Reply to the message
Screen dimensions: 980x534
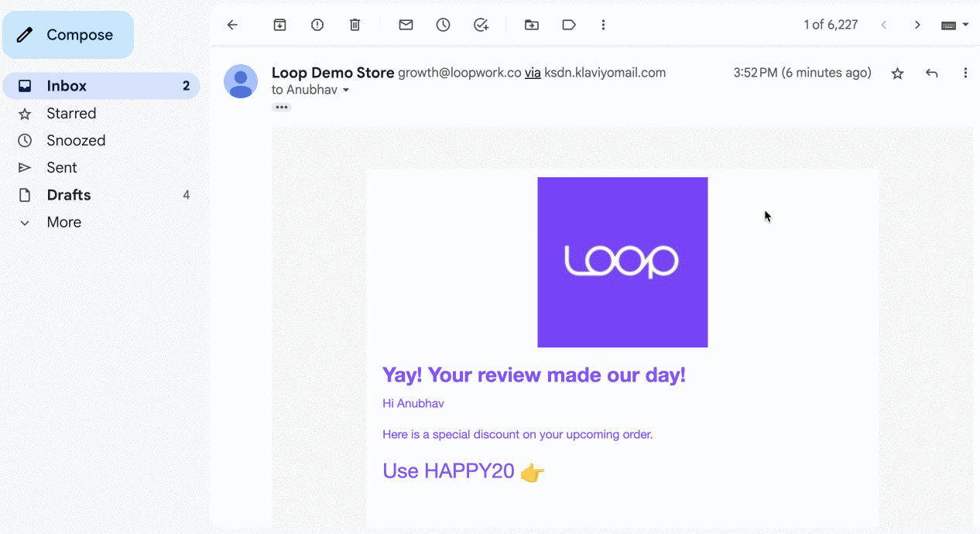[x=932, y=74]
